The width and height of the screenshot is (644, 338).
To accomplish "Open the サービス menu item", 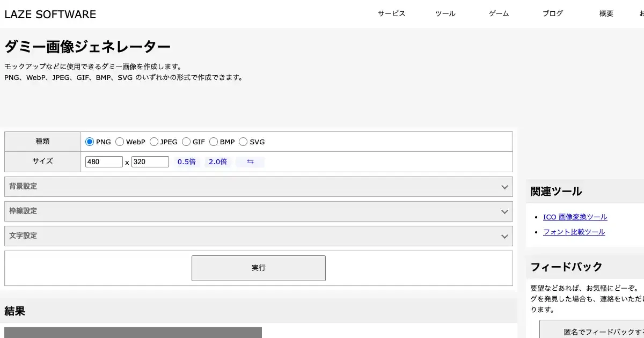I will tap(391, 14).
